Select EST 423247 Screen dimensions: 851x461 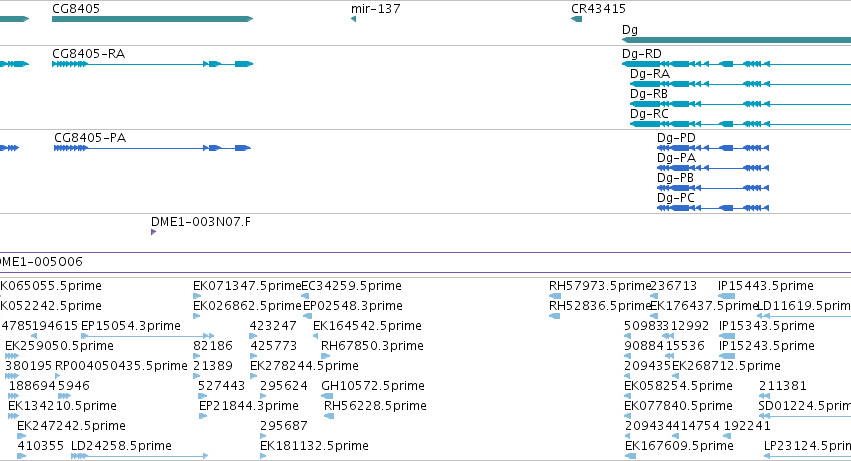(x=273, y=326)
